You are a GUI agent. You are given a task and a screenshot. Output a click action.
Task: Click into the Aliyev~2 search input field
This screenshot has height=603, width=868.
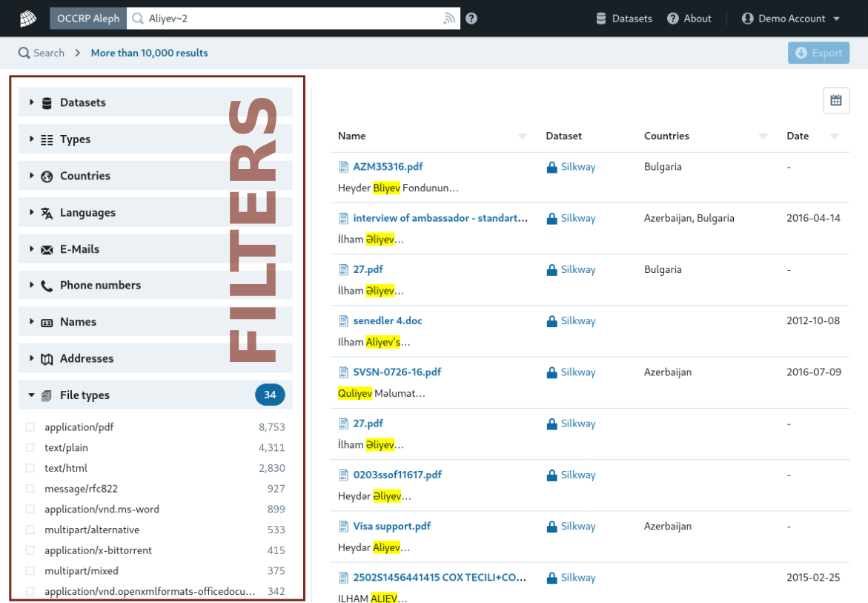click(294, 19)
